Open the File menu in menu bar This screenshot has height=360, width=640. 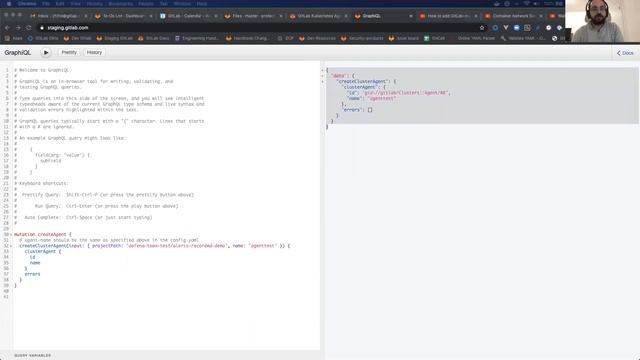[x=46, y=4]
